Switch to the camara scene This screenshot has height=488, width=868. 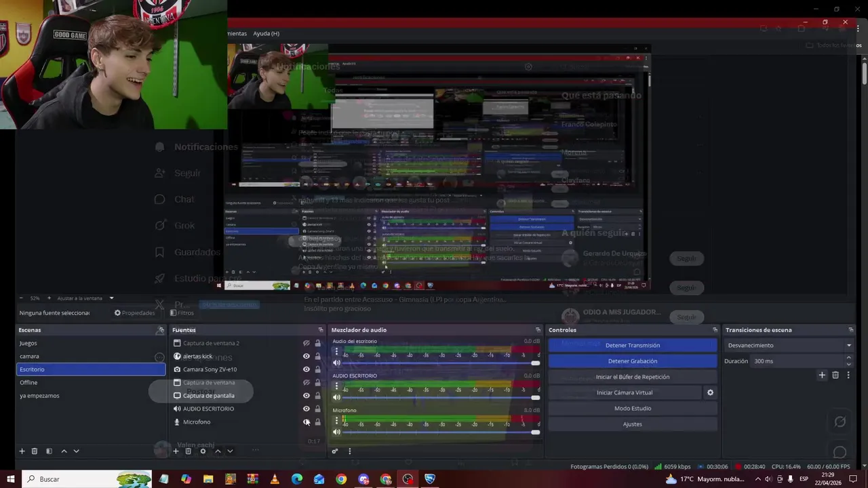[91, 357]
